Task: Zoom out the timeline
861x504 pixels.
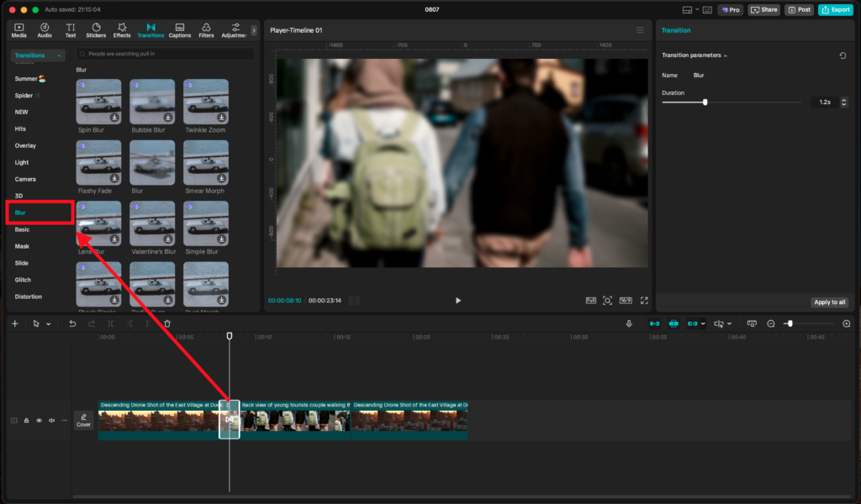Action: [x=771, y=323]
